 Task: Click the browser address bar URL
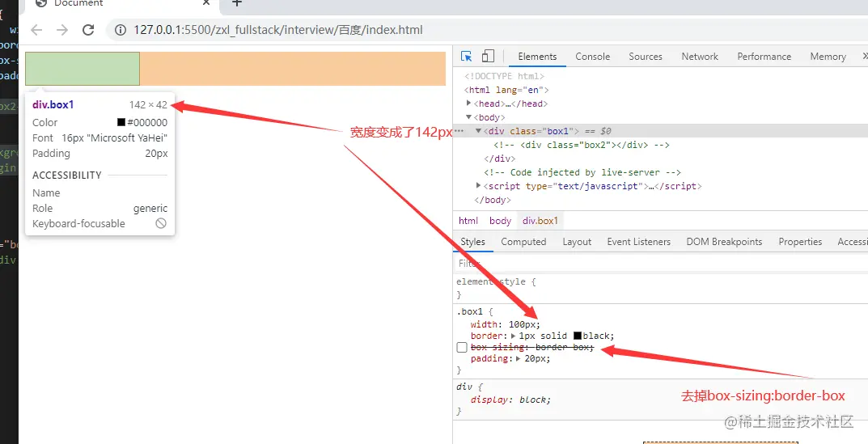point(278,30)
